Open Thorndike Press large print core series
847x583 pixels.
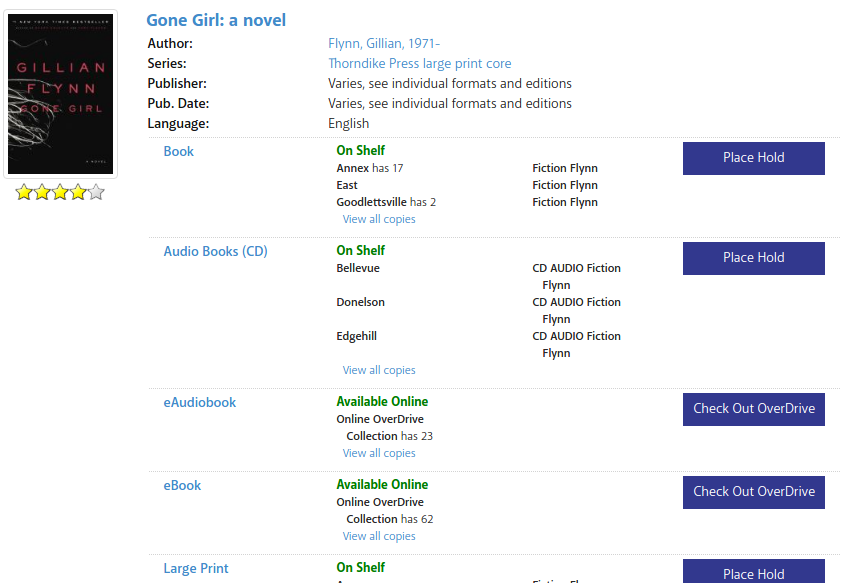(x=419, y=63)
